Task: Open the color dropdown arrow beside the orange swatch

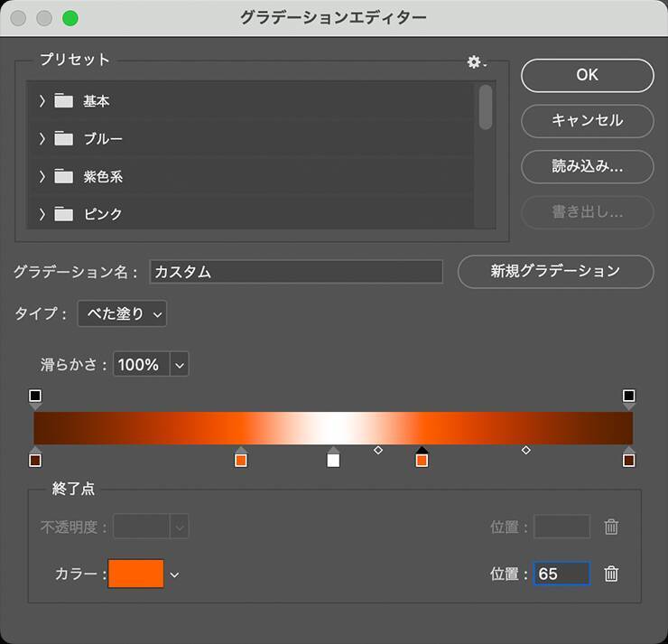Action: [x=175, y=574]
